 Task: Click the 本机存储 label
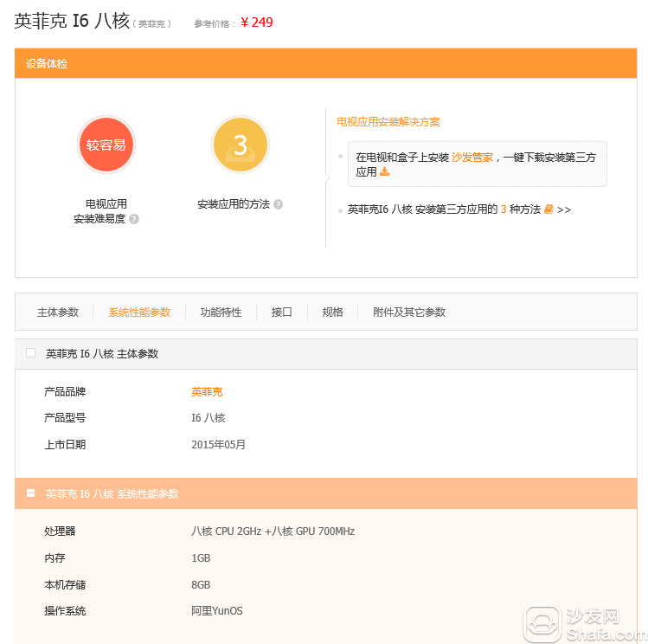[x=65, y=585]
